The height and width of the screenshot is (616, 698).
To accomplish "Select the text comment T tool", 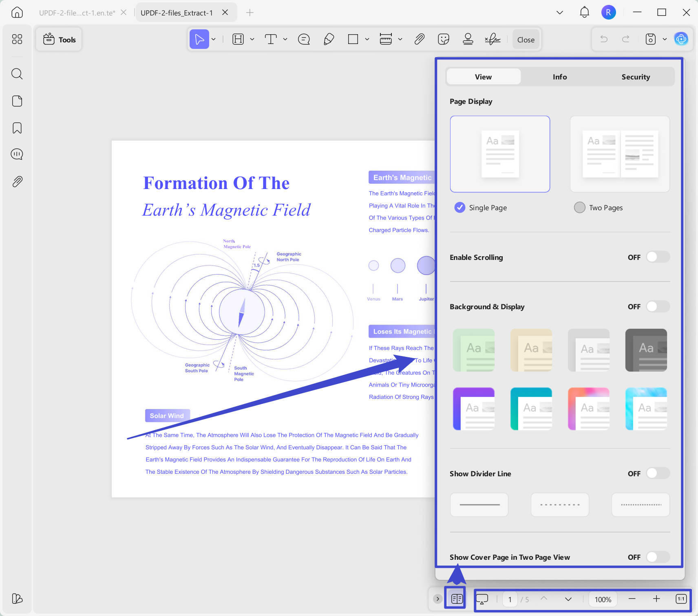I will click(x=271, y=39).
